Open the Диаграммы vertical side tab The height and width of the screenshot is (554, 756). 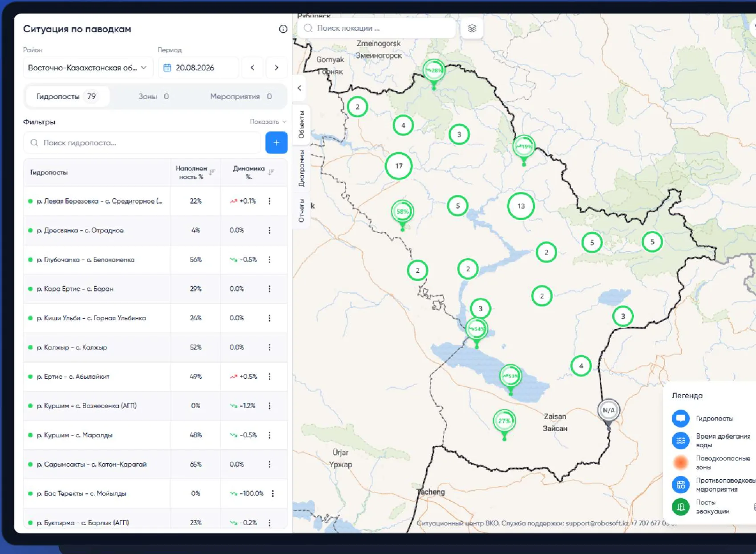point(301,168)
